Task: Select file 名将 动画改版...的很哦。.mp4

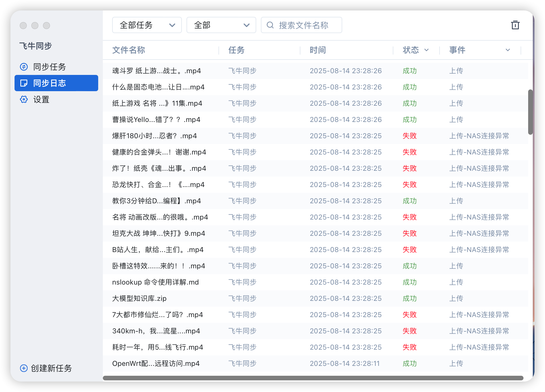Action: [x=160, y=217]
